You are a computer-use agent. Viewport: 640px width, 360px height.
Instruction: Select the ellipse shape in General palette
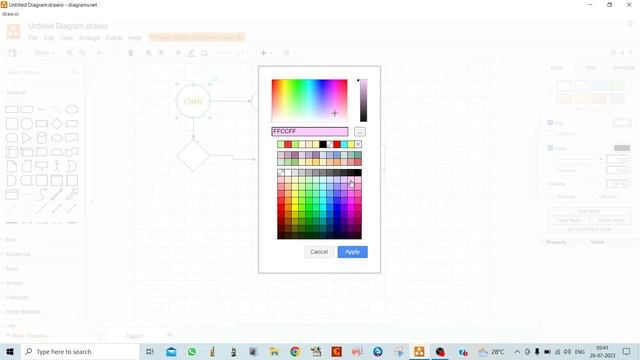tap(72, 109)
